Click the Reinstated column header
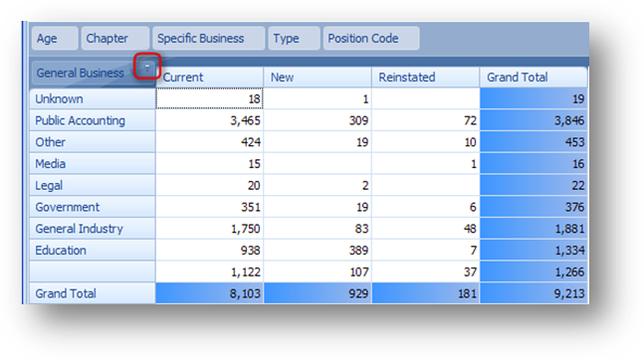The image size is (644, 359). tap(425, 78)
